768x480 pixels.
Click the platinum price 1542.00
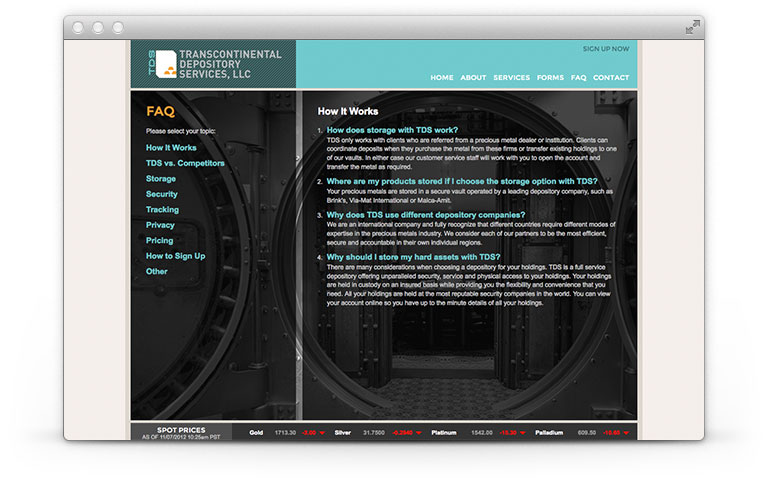pyautogui.click(x=481, y=433)
